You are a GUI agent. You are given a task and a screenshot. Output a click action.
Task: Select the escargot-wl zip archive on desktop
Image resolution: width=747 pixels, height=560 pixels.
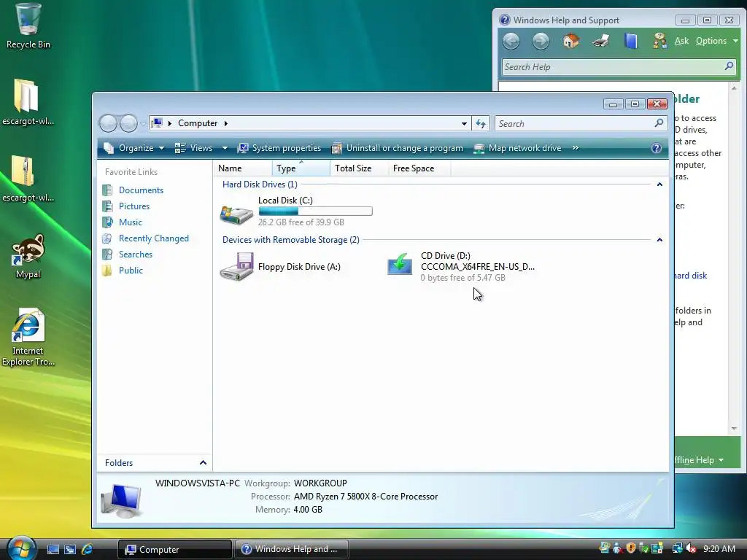tap(27, 179)
